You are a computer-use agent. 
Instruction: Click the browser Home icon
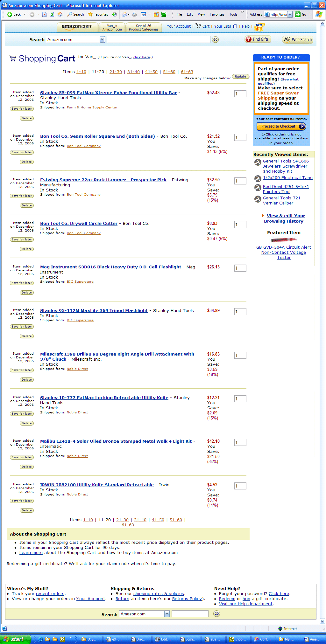coord(60,14)
